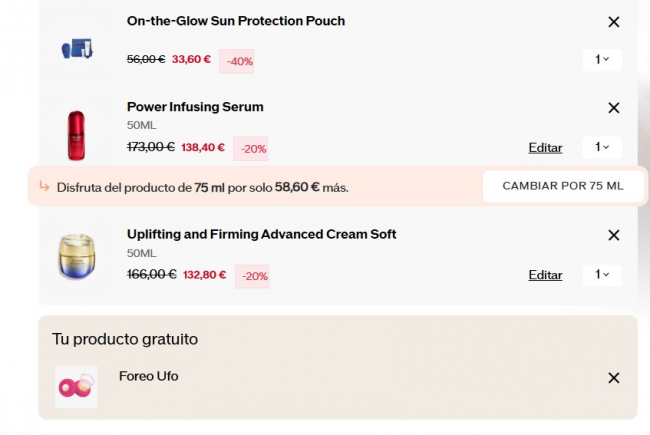Open On-the-Glow Sun Protection Pouch title
This screenshot has height=435, width=650.
click(236, 21)
